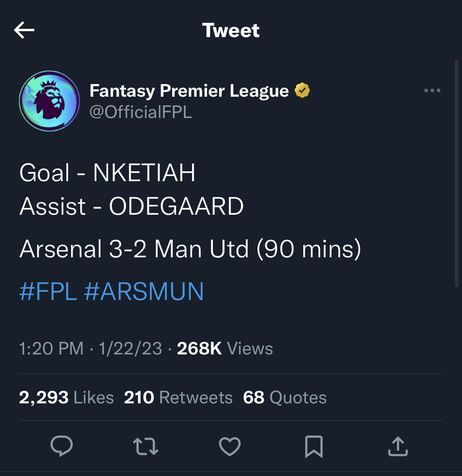Open the #FPL hashtag
Viewport: 462px width, 476px height.
[x=48, y=292]
